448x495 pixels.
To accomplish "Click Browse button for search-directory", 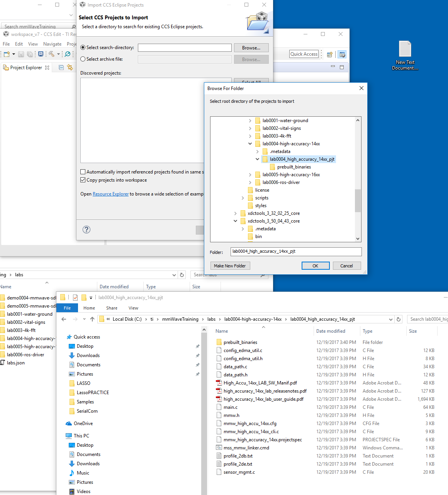I will point(251,48).
